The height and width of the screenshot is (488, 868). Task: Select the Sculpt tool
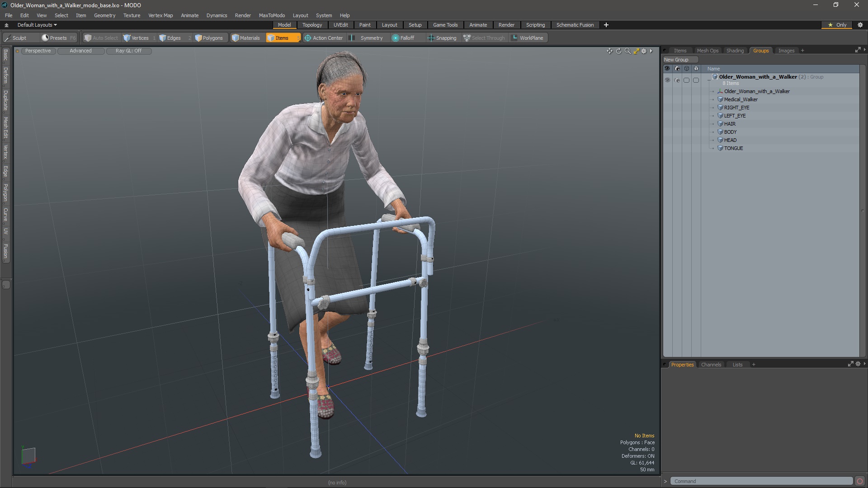tap(16, 38)
